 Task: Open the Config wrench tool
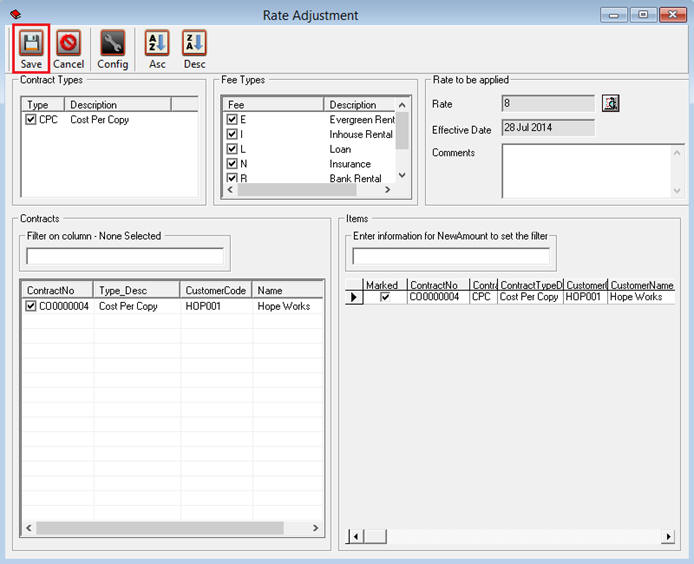point(112,44)
